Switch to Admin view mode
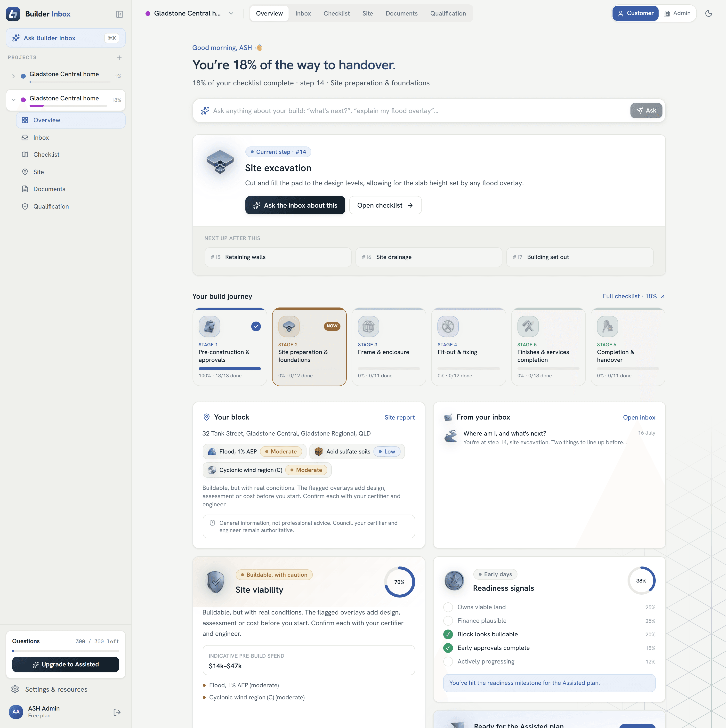 tap(677, 14)
